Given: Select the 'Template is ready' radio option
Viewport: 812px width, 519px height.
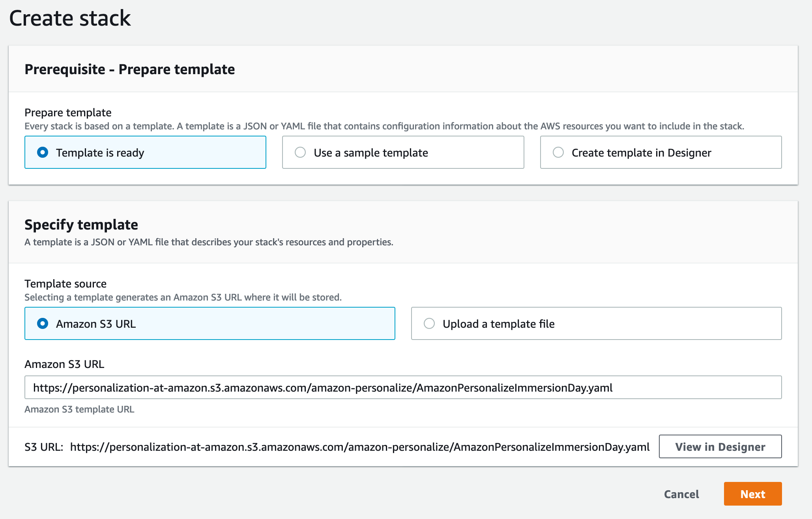Looking at the screenshot, I should (x=43, y=153).
